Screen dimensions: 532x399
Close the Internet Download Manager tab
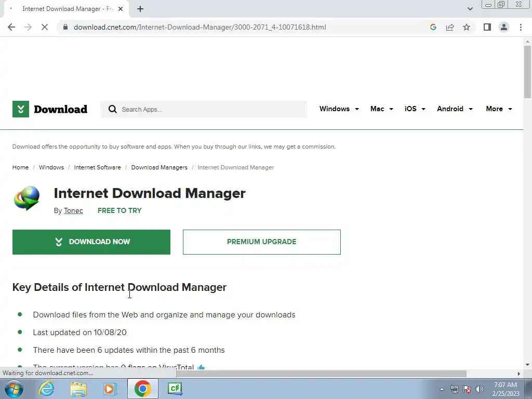pos(121,9)
